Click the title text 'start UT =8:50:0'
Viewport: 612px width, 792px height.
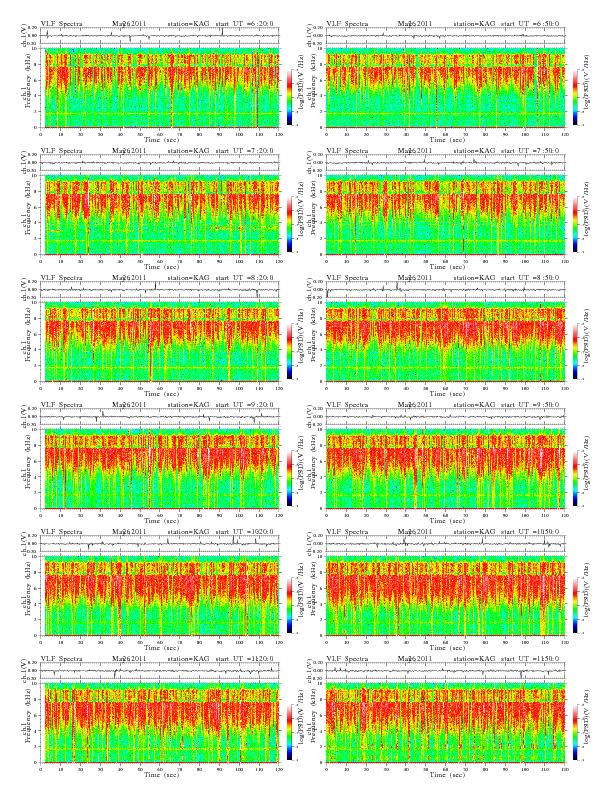point(530,277)
